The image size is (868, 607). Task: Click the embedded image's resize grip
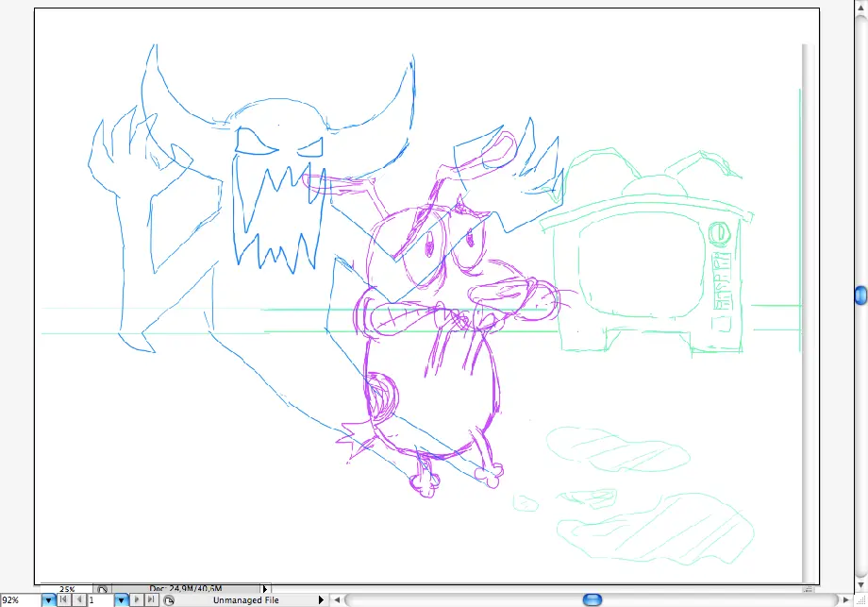click(810, 589)
